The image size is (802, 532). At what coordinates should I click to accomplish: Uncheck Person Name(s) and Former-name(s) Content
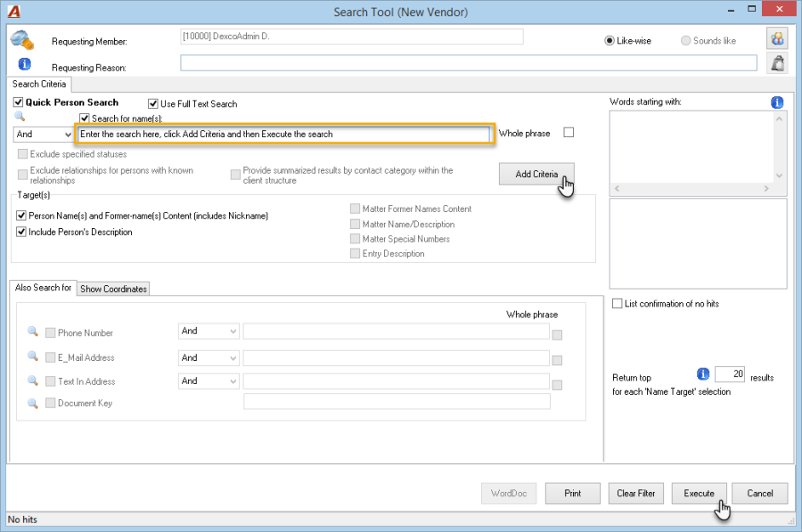click(21, 216)
